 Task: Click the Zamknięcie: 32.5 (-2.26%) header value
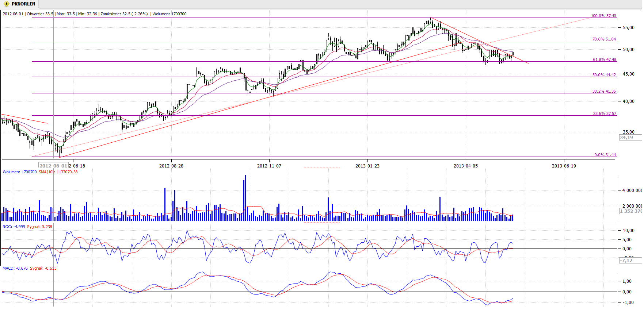(124, 14)
